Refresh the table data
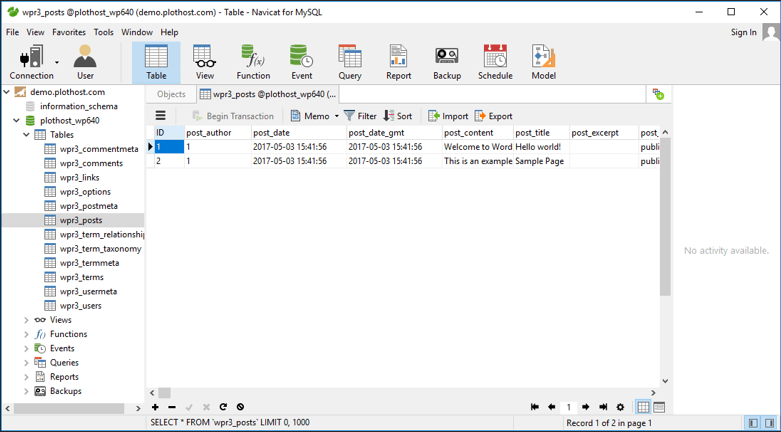 tap(223, 407)
